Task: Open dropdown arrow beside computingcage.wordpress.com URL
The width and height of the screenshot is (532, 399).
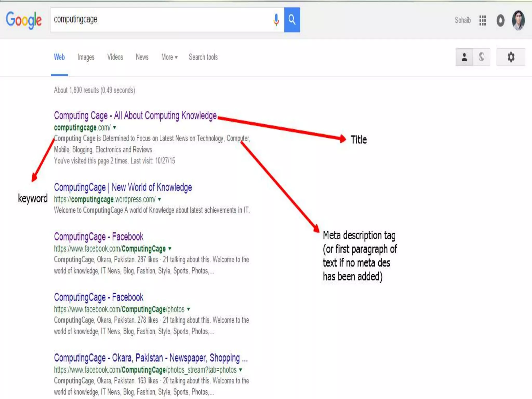Action: click(x=159, y=199)
